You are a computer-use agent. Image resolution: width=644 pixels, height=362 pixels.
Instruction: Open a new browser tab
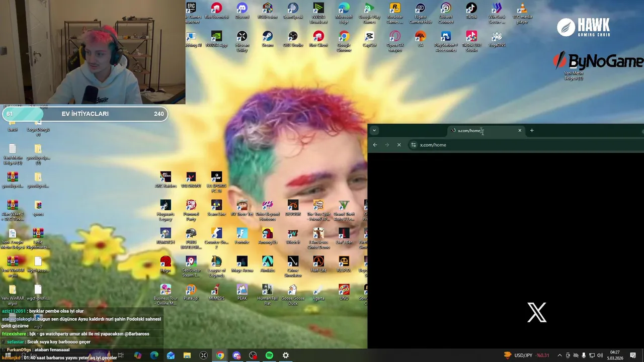click(x=532, y=131)
